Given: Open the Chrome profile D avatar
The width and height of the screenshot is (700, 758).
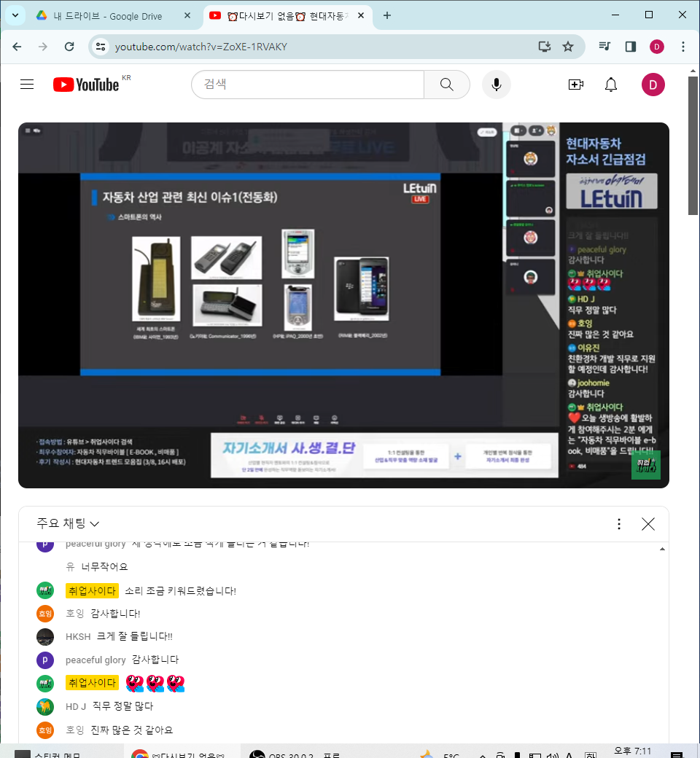Looking at the screenshot, I should pos(656,47).
